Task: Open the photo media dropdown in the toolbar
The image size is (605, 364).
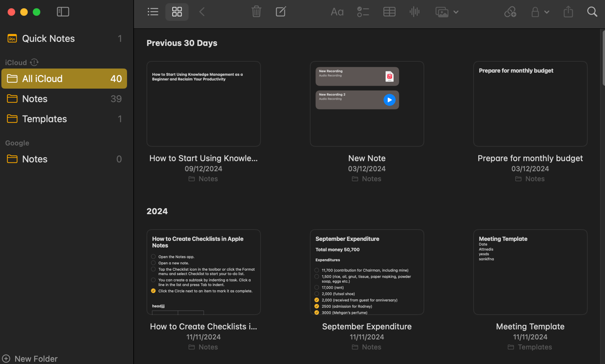Action: click(x=447, y=12)
